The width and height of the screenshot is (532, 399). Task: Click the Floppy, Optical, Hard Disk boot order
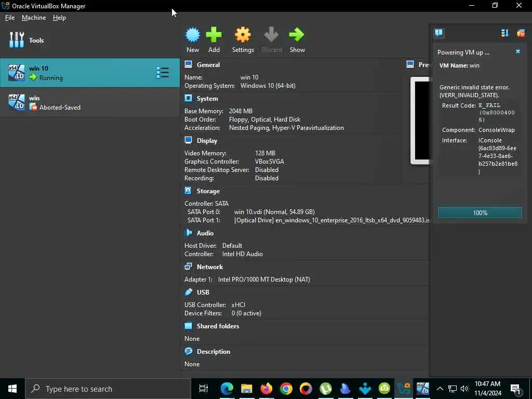pyautogui.click(x=264, y=120)
